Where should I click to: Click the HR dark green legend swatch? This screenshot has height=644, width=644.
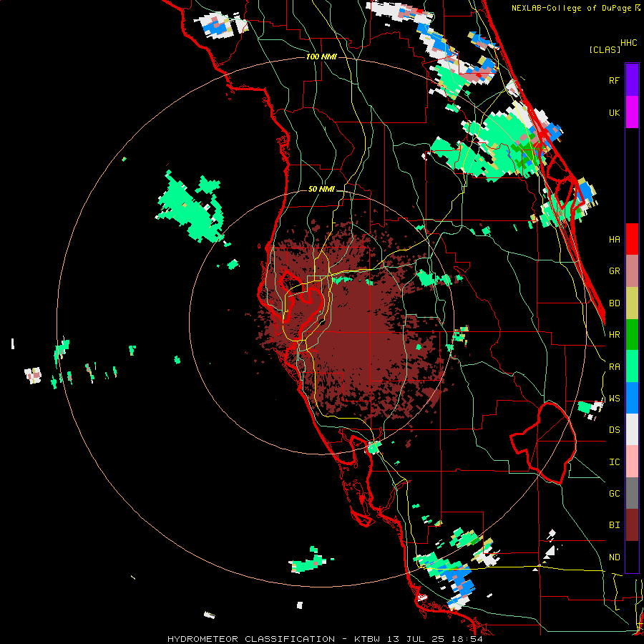pyautogui.click(x=632, y=335)
